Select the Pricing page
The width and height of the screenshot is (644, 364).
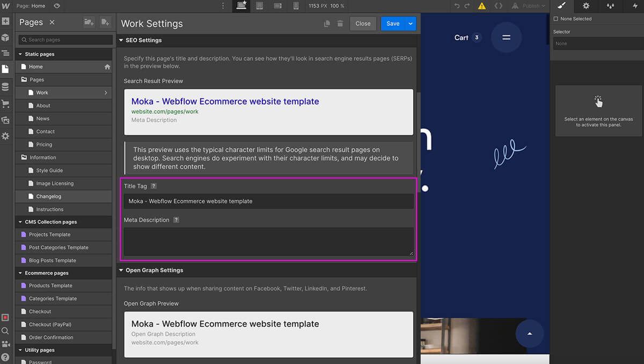[x=63, y=145]
